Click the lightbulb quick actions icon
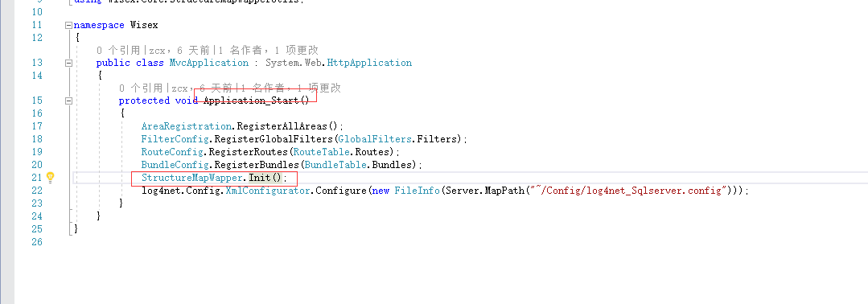 (51, 177)
